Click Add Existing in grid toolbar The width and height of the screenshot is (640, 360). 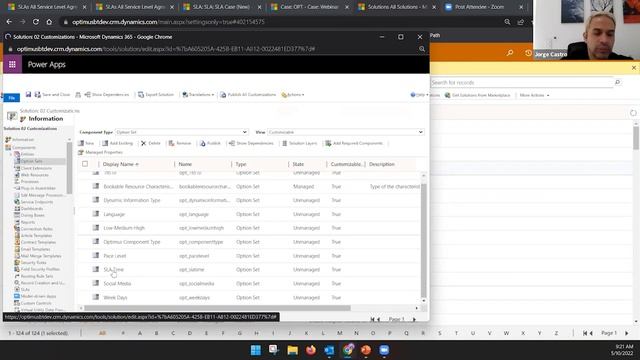pos(118,143)
